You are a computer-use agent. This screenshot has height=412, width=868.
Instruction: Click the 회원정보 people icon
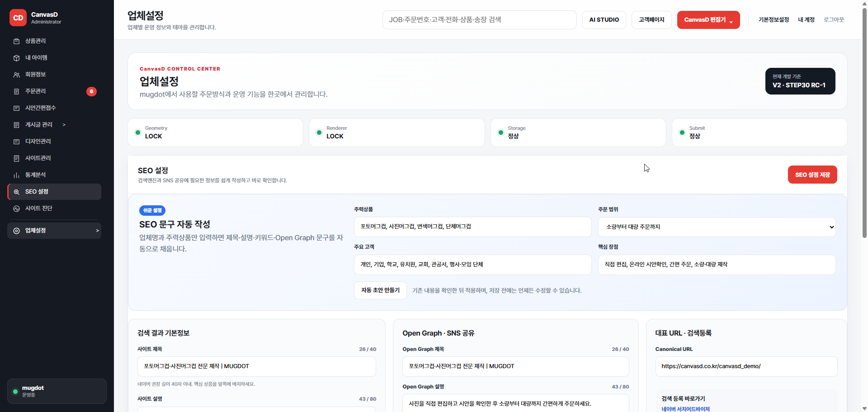pyautogui.click(x=17, y=75)
